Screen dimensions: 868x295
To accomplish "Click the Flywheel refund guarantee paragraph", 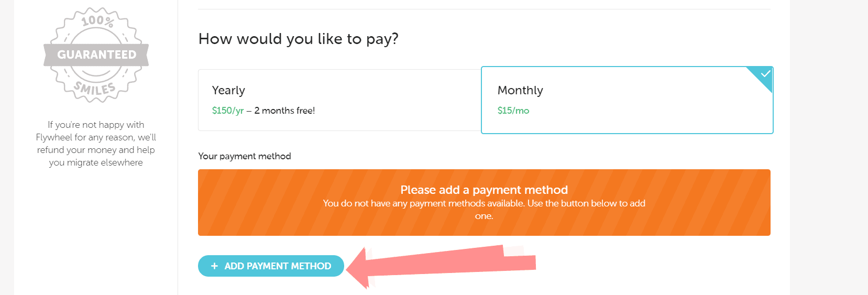I will click(x=96, y=144).
